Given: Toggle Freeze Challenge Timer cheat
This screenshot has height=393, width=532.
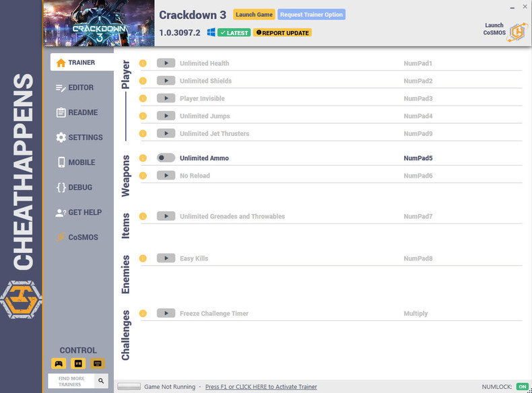Looking at the screenshot, I should [x=166, y=314].
